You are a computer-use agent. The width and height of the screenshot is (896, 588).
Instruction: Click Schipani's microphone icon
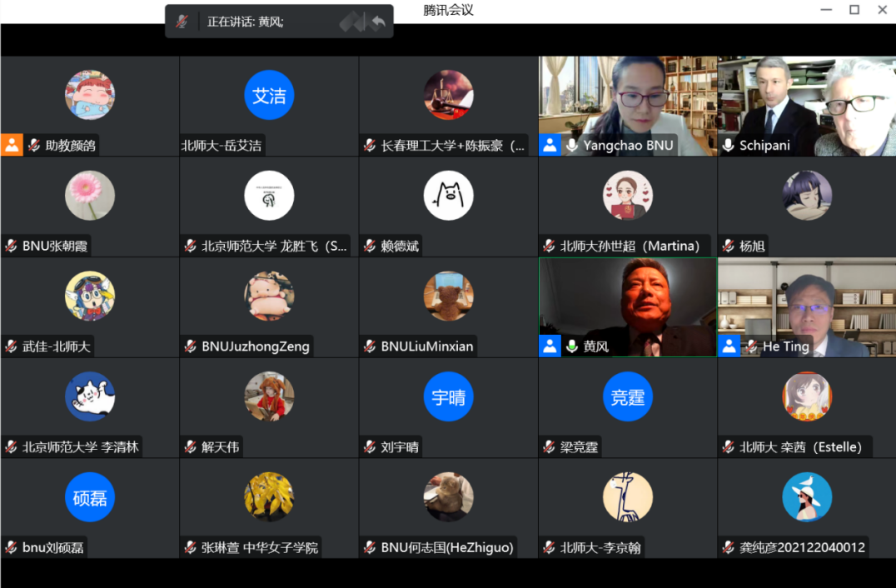coord(729,146)
